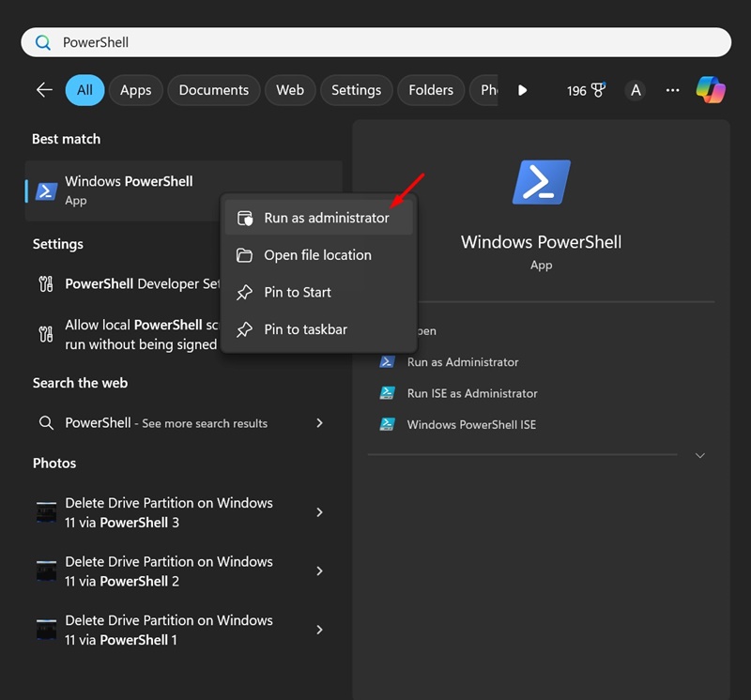Open the Copilot icon at top right
This screenshot has height=700, width=751.
pos(710,90)
